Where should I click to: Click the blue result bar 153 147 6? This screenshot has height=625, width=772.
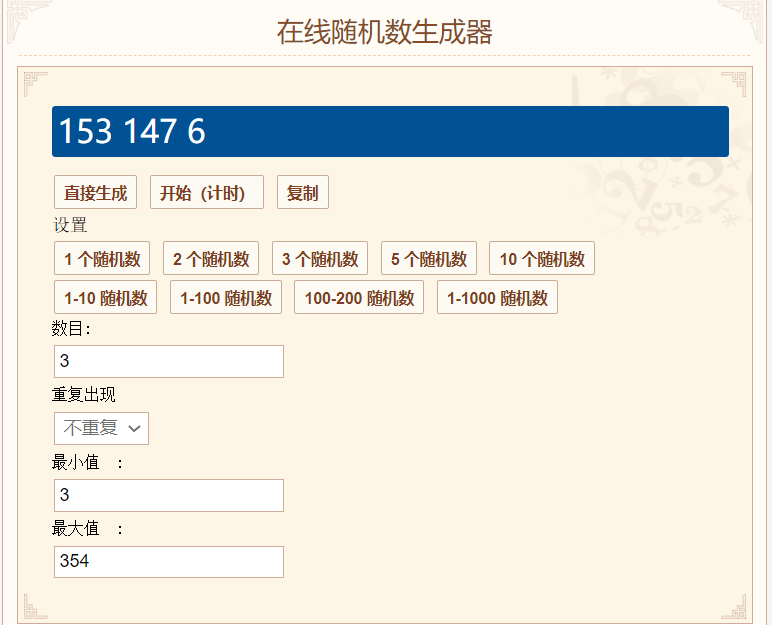pyautogui.click(x=390, y=132)
